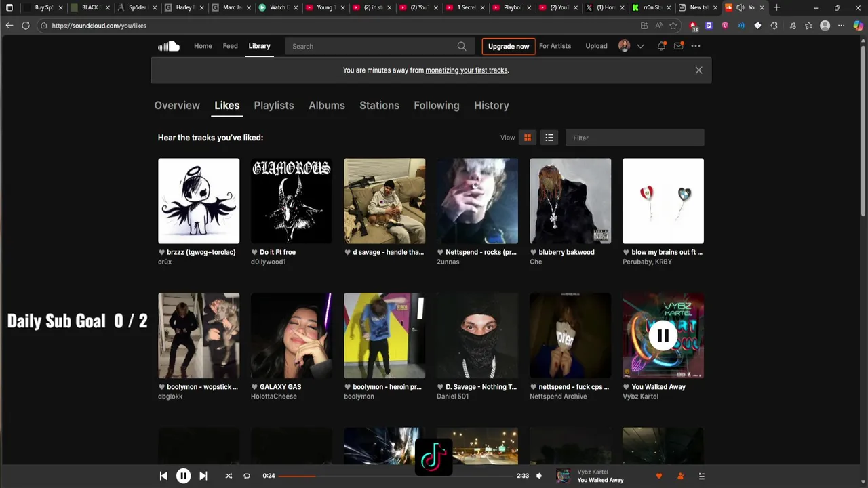Screen dimensions: 868x488
Task: Open a new browser tab
Action: (x=776, y=7)
